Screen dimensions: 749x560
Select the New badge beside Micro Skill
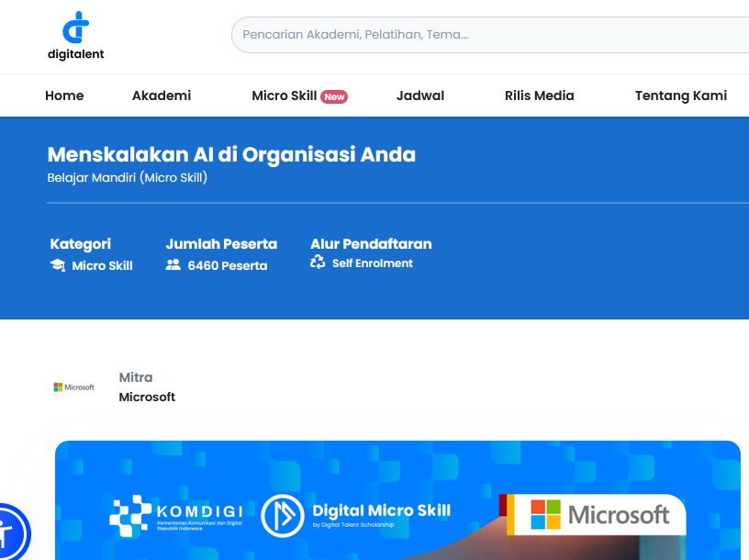(x=334, y=97)
